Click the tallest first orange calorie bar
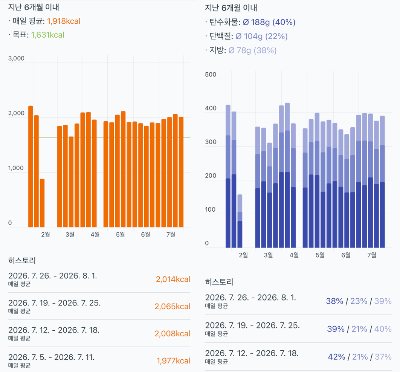Viewport: 400px width, 372px height. (x=30, y=167)
